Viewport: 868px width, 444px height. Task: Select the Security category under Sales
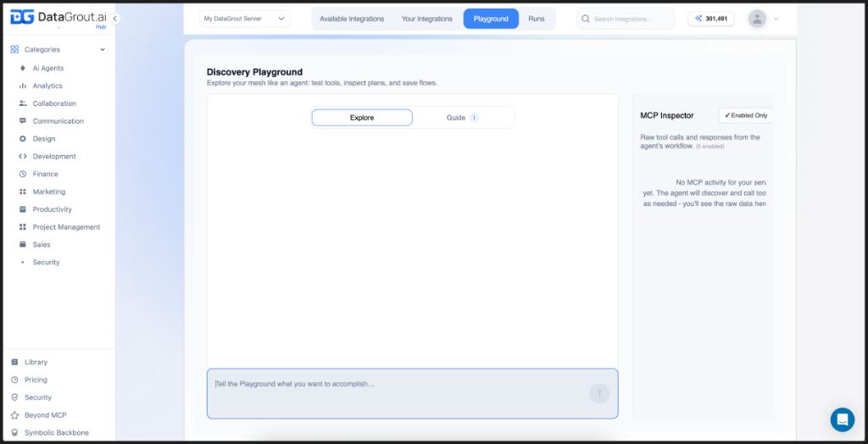click(x=46, y=263)
